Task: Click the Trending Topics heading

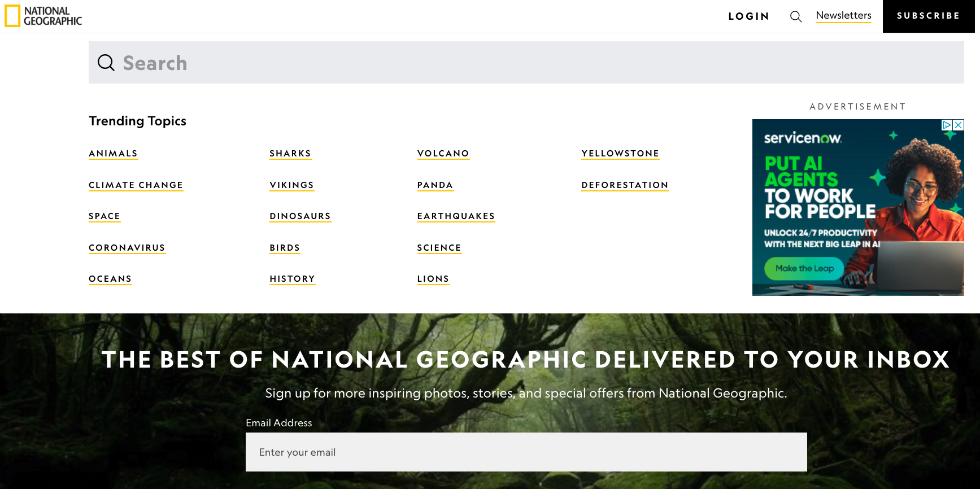Action: tap(138, 121)
